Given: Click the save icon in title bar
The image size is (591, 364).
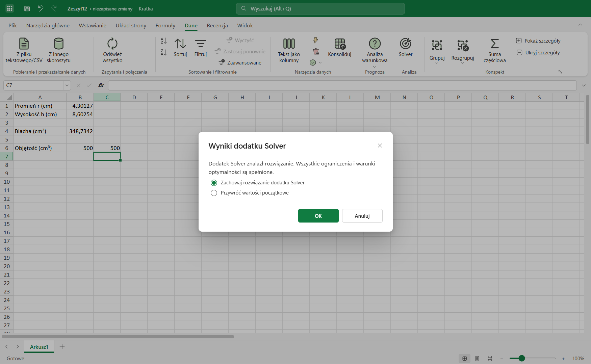Looking at the screenshot, I should pos(27,8).
